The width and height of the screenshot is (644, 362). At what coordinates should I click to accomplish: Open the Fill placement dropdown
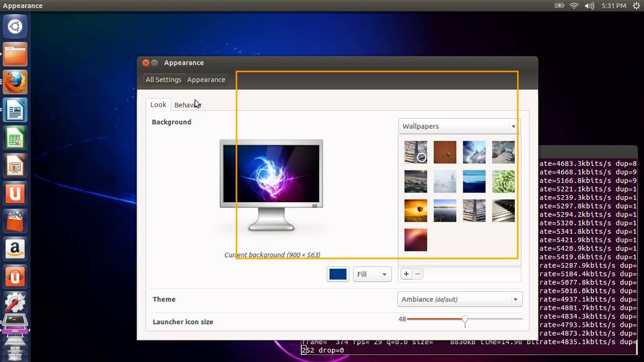[372, 274]
